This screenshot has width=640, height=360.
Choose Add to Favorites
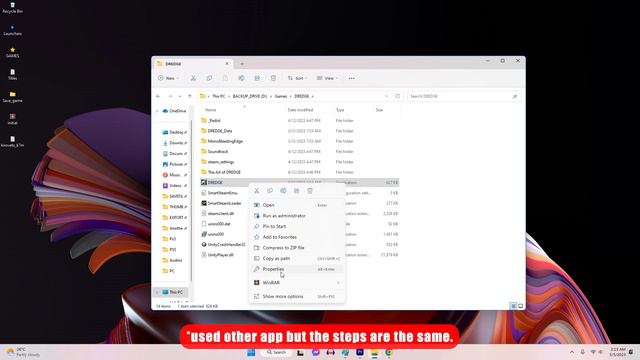[x=297, y=237]
